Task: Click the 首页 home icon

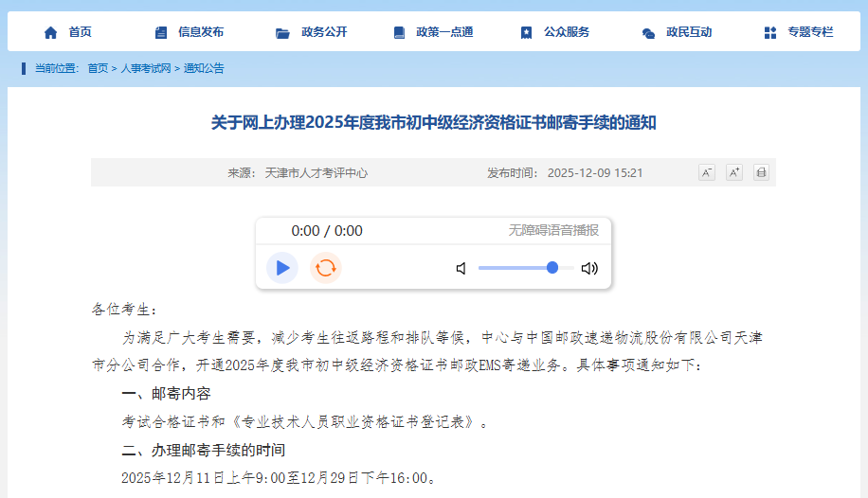Action: click(51, 32)
